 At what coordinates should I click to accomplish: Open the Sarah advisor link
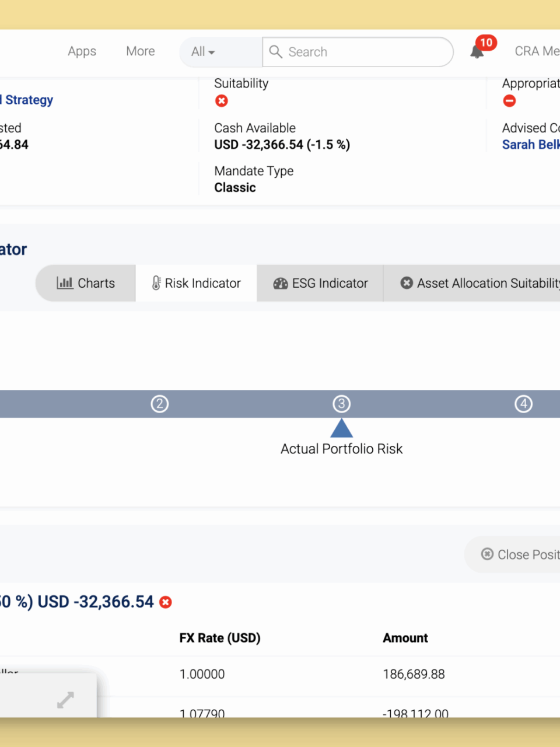(x=530, y=145)
